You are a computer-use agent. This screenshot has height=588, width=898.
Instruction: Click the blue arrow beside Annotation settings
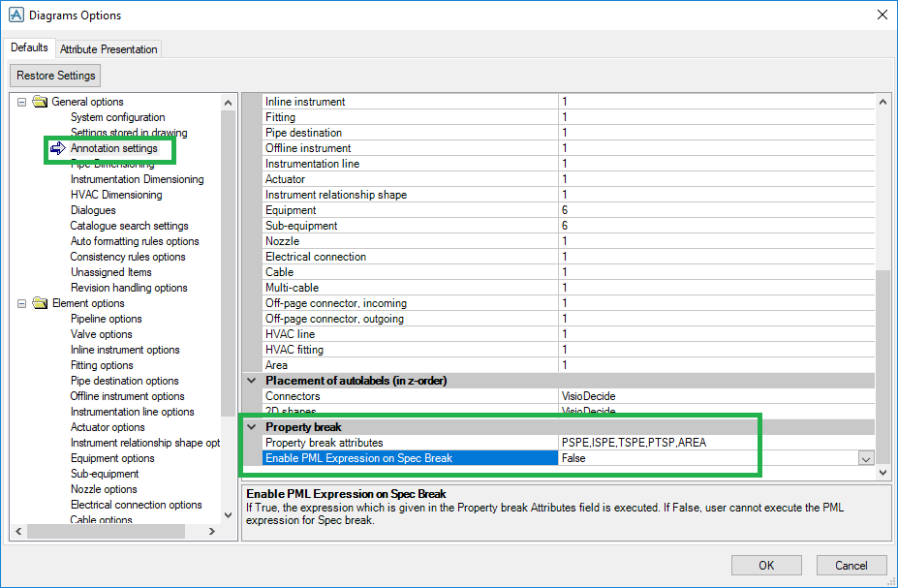click(x=57, y=148)
